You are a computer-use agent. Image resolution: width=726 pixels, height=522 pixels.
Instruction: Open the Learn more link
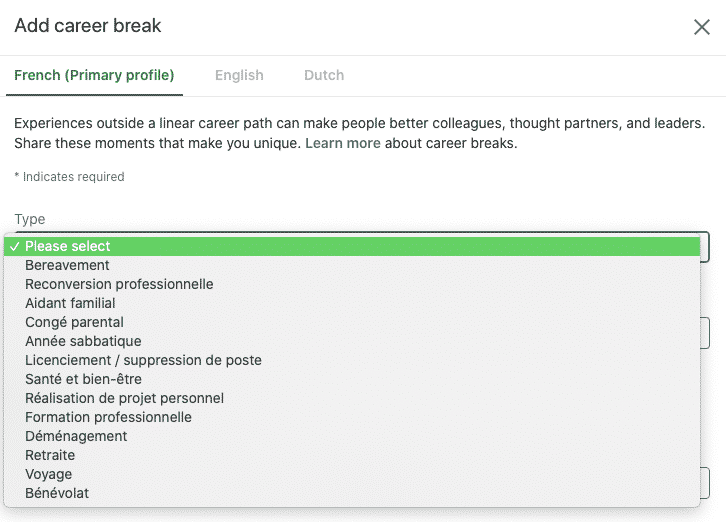coord(343,143)
